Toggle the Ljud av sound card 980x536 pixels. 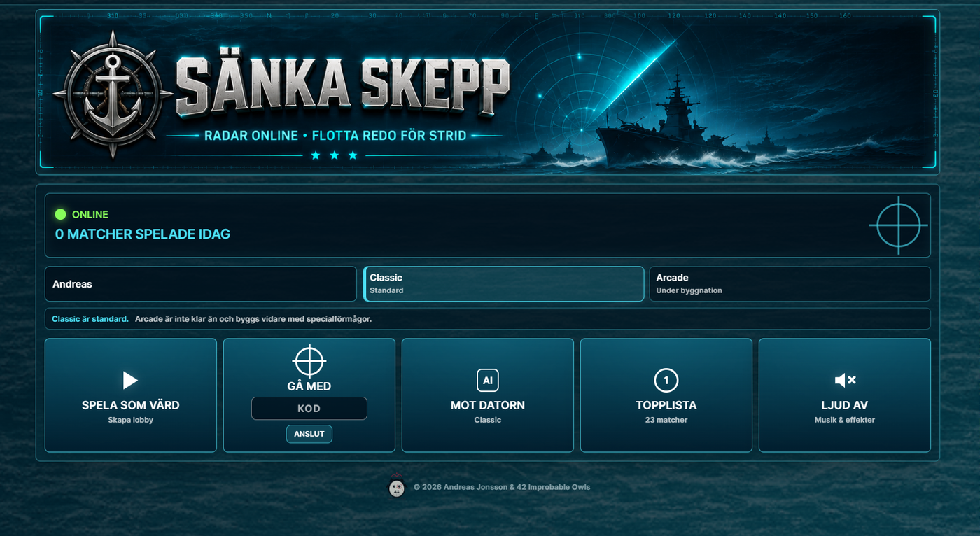[x=845, y=395]
